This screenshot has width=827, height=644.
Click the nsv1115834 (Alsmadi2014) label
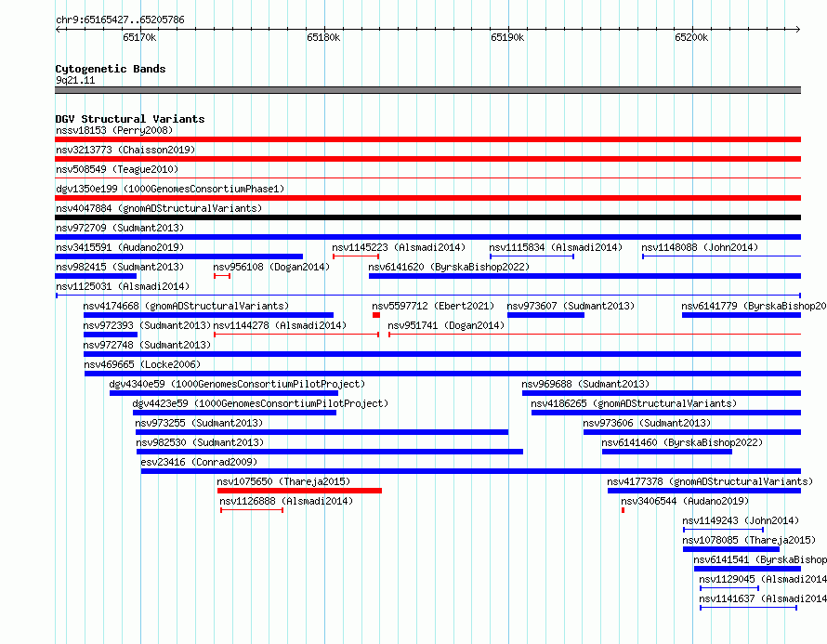click(556, 247)
